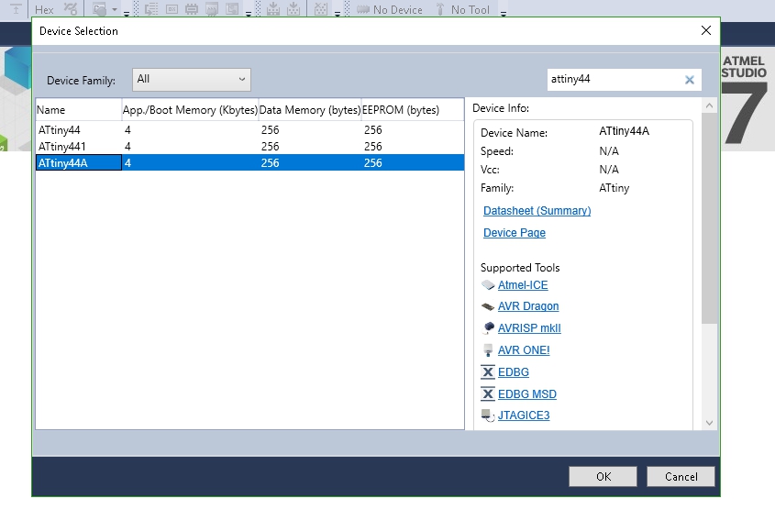Open the AVR Dragon tool link

pyautogui.click(x=528, y=306)
